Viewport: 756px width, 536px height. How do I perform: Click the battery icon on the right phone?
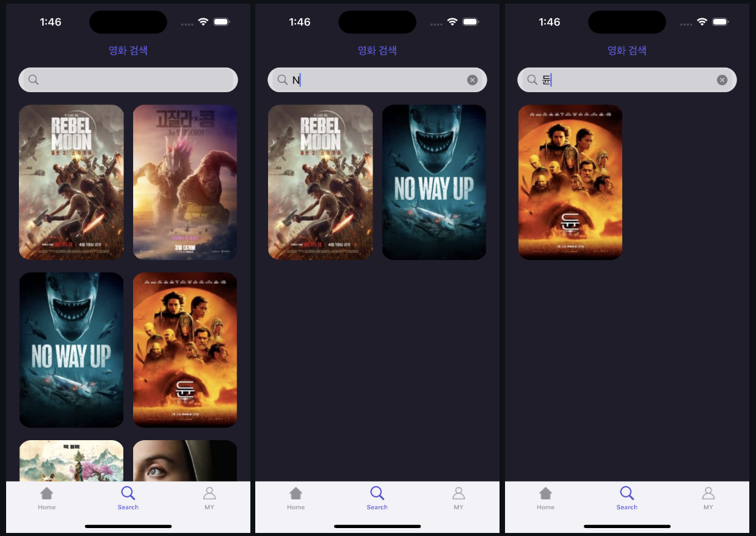pos(720,21)
